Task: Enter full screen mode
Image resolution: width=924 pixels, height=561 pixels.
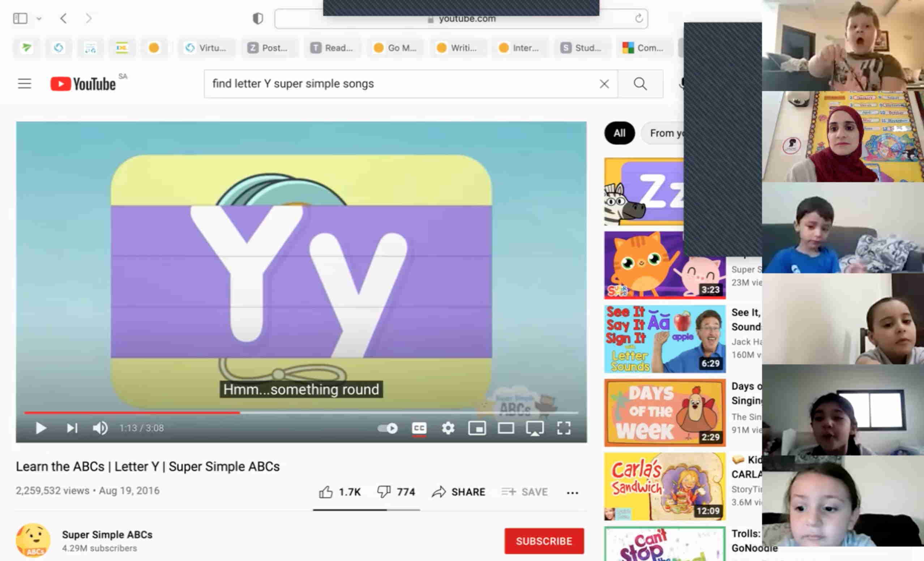Action: (564, 428)
